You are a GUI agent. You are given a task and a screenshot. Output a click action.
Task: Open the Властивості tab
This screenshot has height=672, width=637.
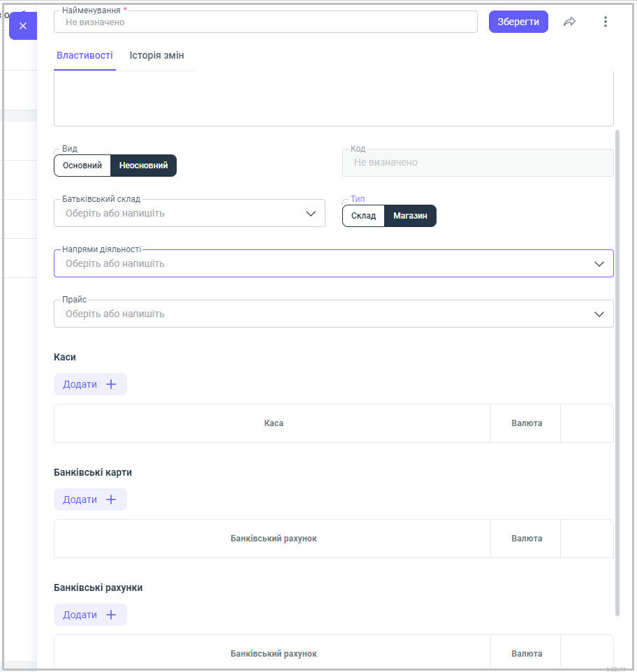pos(85,55)
